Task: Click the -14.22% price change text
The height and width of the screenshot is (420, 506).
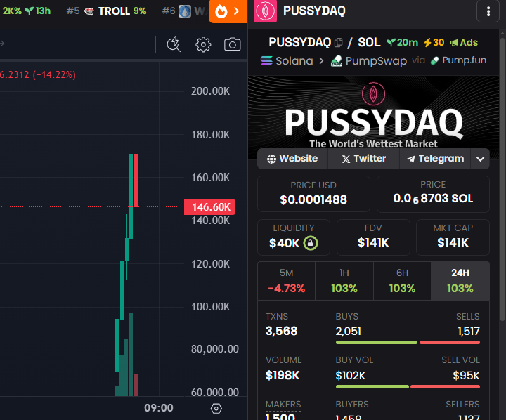Action: (x=54, y=75)
